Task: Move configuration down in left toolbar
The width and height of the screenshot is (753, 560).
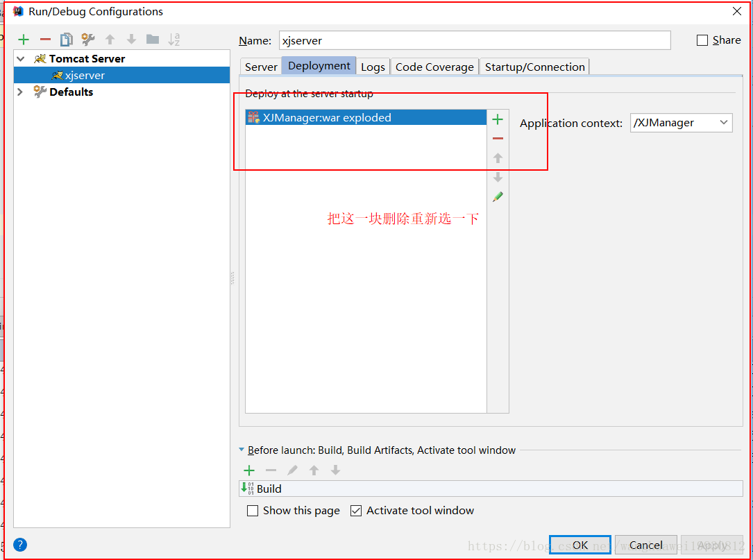Action: (x=131, y=40)
